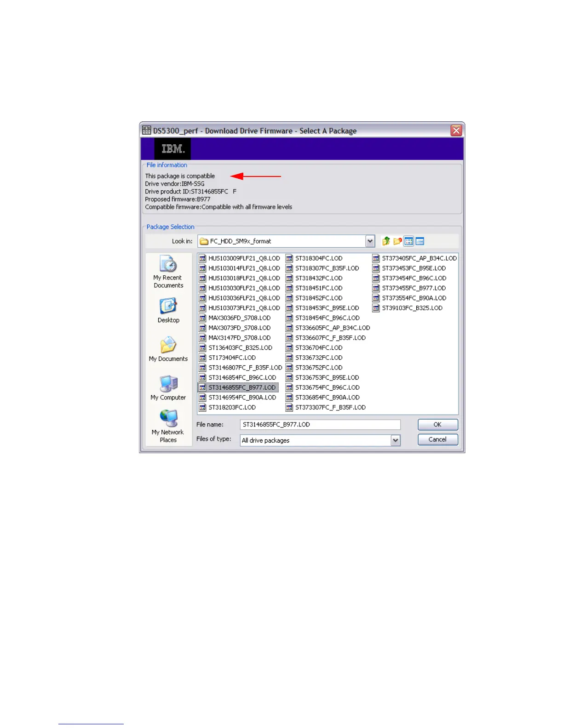Select file ST318432FC.LOD
563x728 pixels.
(314, 278)
